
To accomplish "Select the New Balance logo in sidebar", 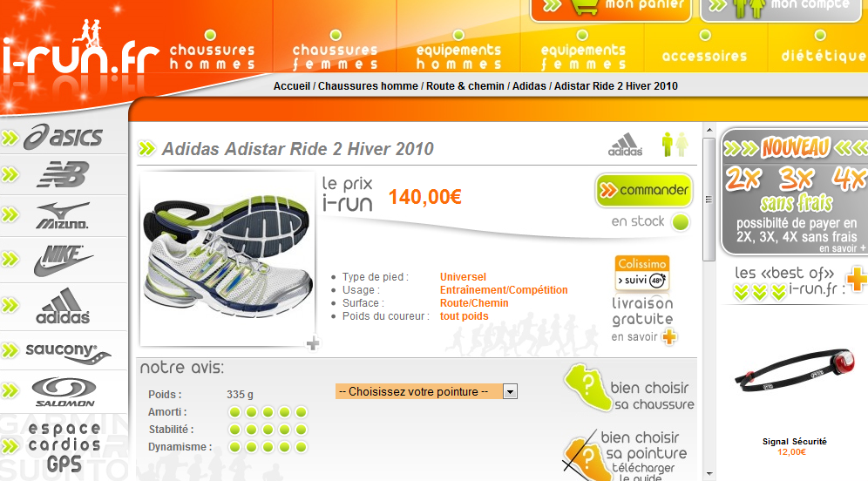I will coord(63,175).
